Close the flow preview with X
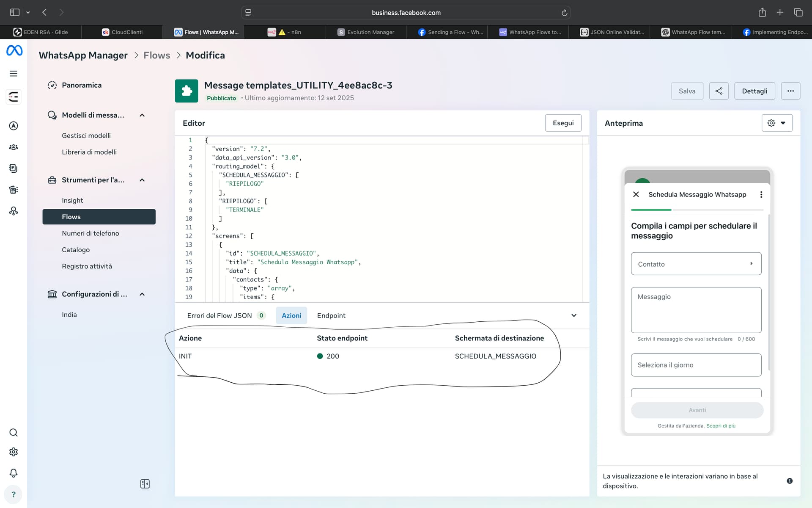This screenshot has width=812, height=508. [x=636, y=194]
